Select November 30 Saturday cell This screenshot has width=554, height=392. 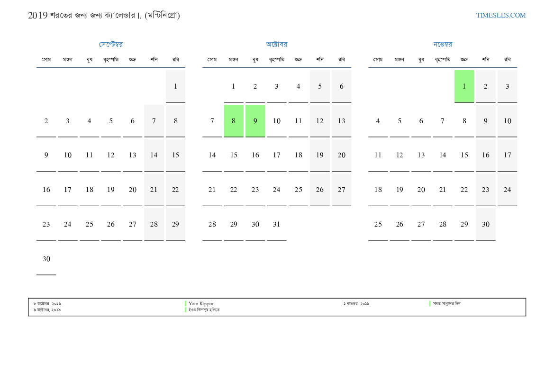[486, 224]
